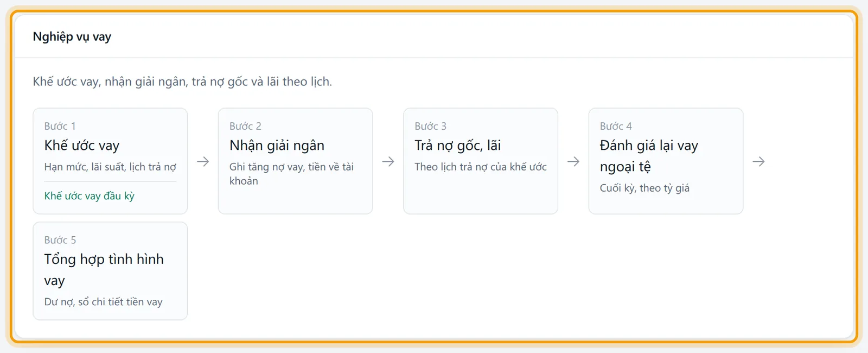Click the Bước 2 label
Screen dimensions: 868x353
tap(245, 126)
